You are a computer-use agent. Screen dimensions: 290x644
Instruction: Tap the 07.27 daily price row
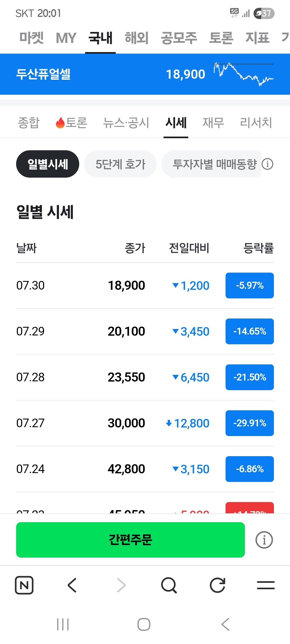pyautogui.click(x=145, y=423)
